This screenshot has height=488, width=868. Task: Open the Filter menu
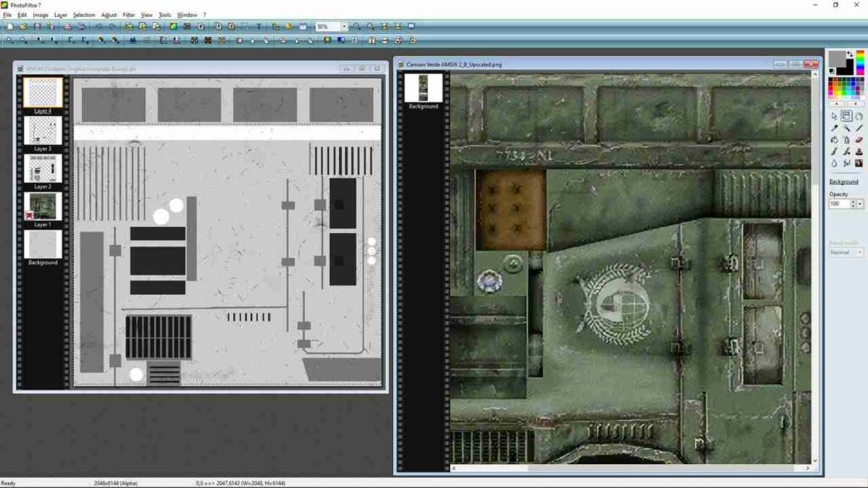tap(128, 15)
